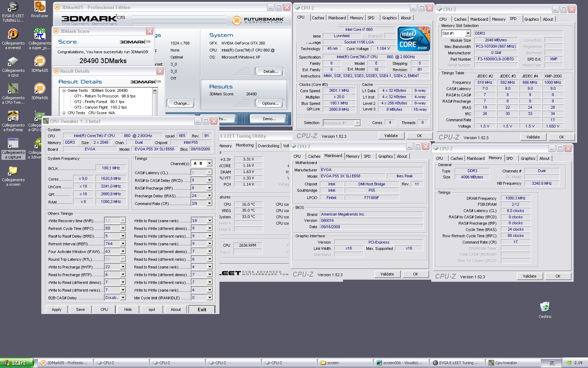Click Options... button in 3DMark05 Results
Image resolution: width=588 pixels, height=368 pixels.
(x=270, y=103)
